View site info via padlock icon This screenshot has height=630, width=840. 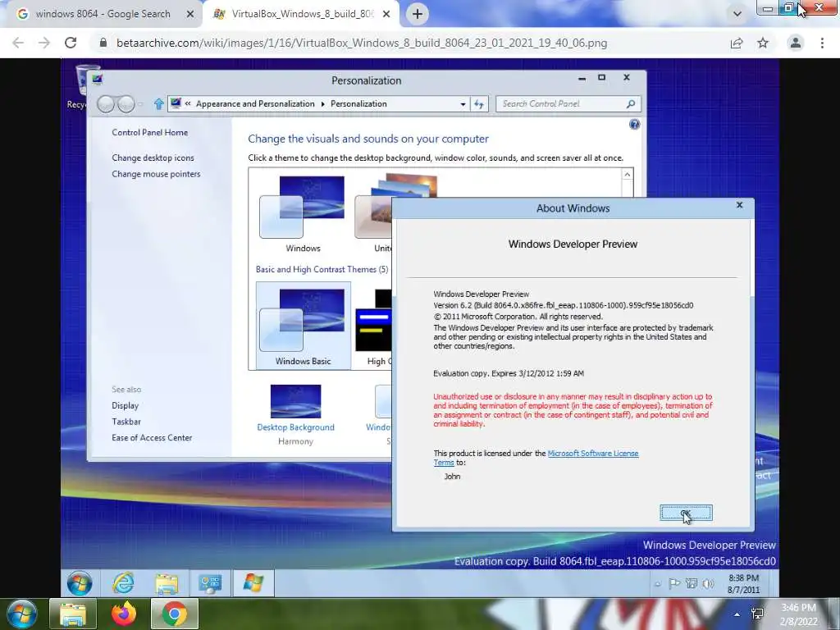click(x=103, y=43)
